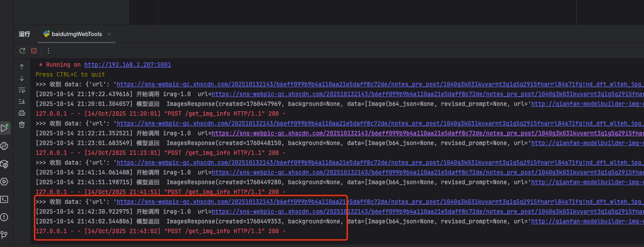Viewport: 644px width, 247px height.
Task: Clear all console output with trash icon
Action: (22, 125)
